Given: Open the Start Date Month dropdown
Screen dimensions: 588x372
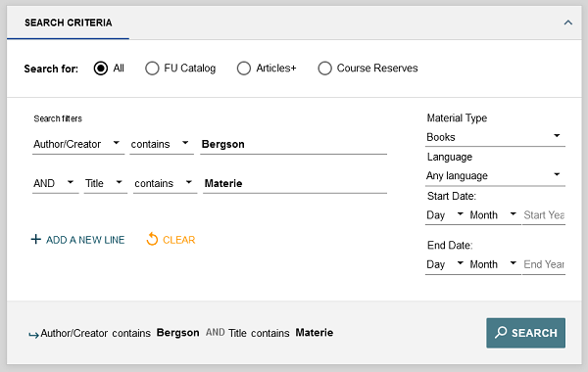Looking at the screenshot, I should coord(493,215).
